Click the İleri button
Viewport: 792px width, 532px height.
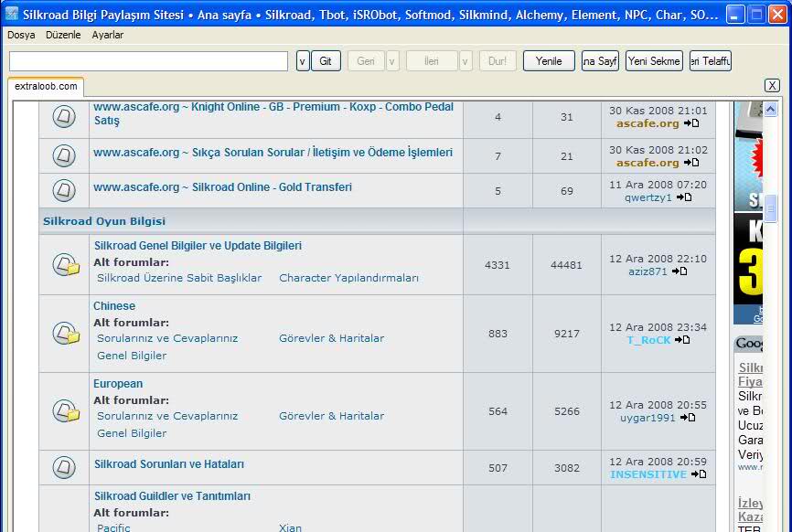[432, 61]
